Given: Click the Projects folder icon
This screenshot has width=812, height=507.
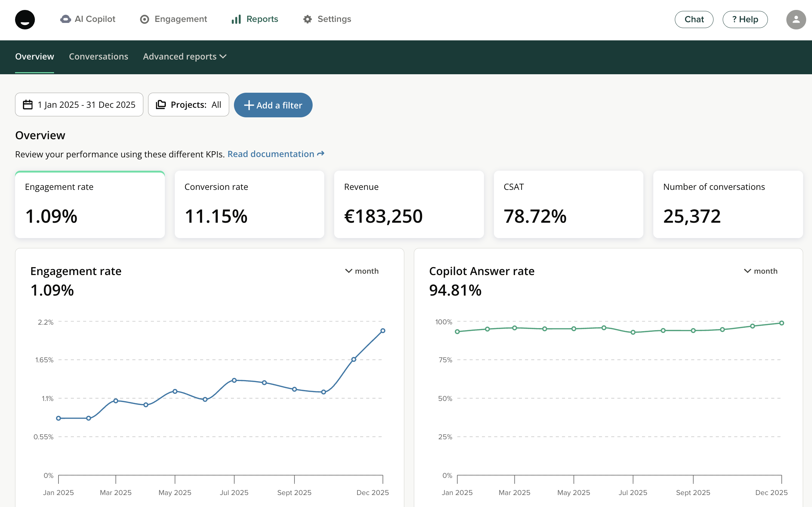Looking at the screenshot, I should pos(161,105).
